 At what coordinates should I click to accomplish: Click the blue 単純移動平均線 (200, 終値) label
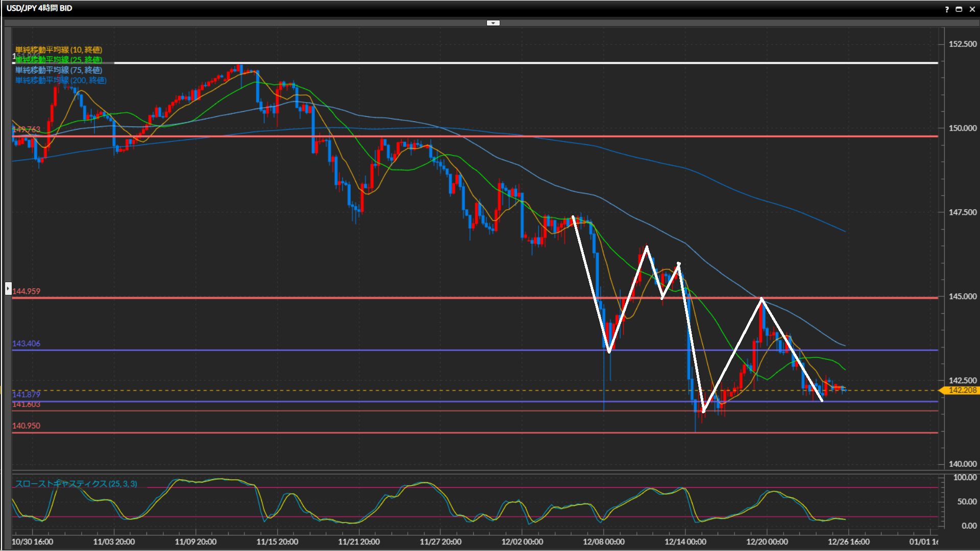pos(61,80)
